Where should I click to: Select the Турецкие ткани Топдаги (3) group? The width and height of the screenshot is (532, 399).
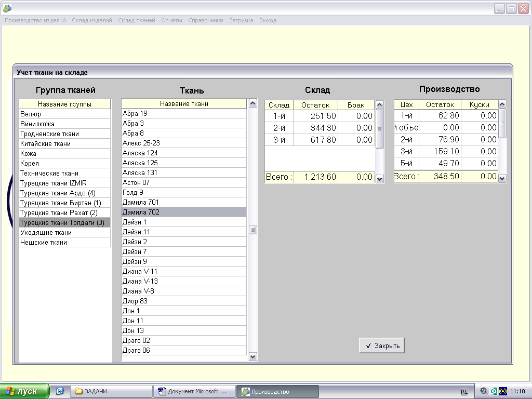pos(65,222)
